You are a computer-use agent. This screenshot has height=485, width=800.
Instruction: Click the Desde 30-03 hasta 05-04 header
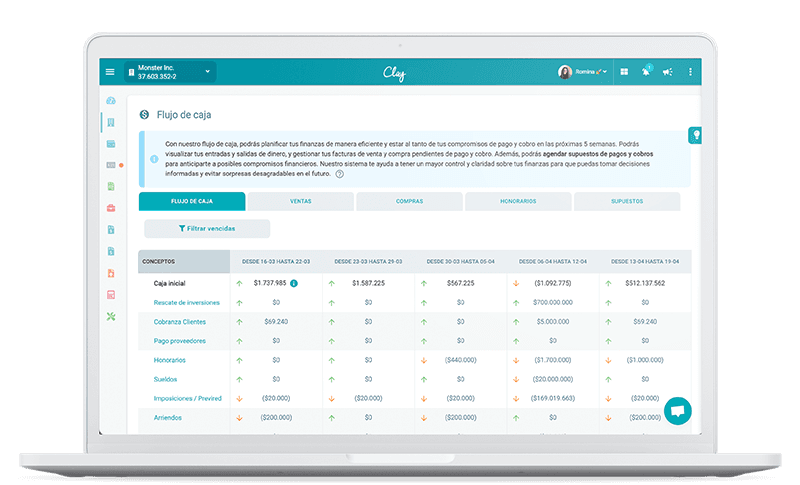tap(461, 262)
